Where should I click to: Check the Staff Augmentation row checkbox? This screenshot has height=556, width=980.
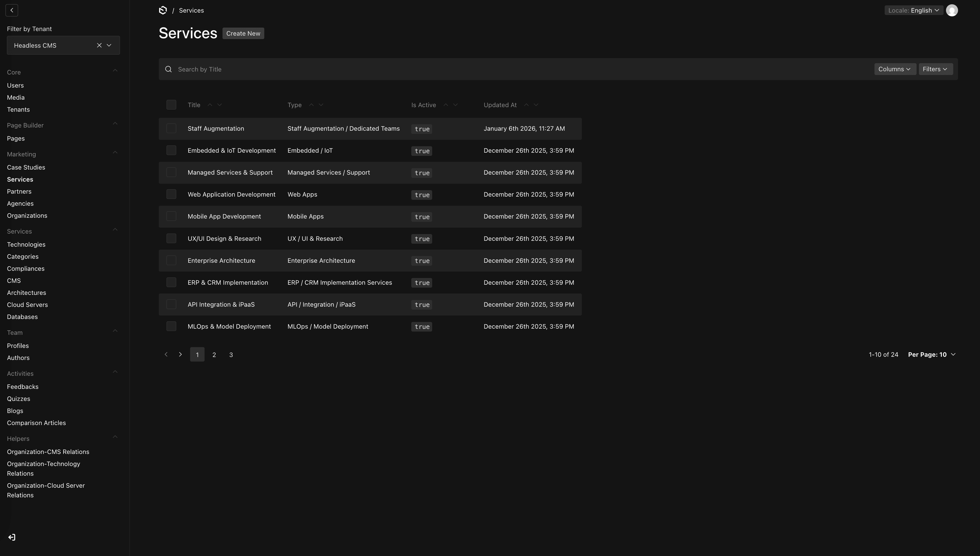pyautogui.click(x=171, y=129)
